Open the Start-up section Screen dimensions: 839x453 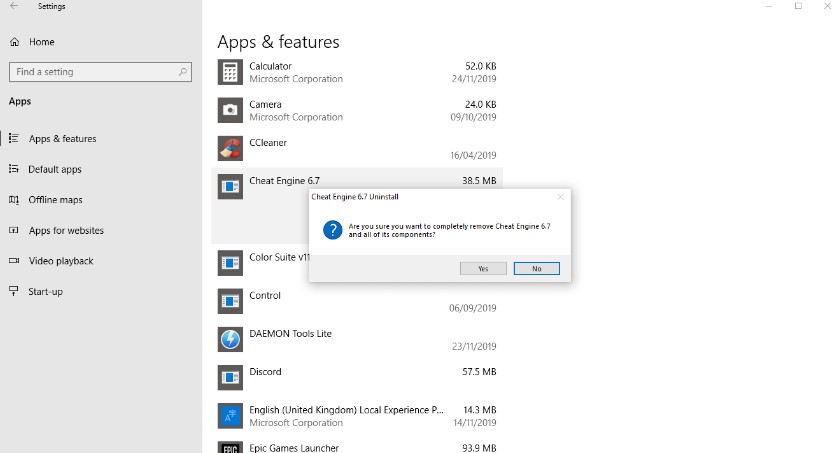point(45,291)
